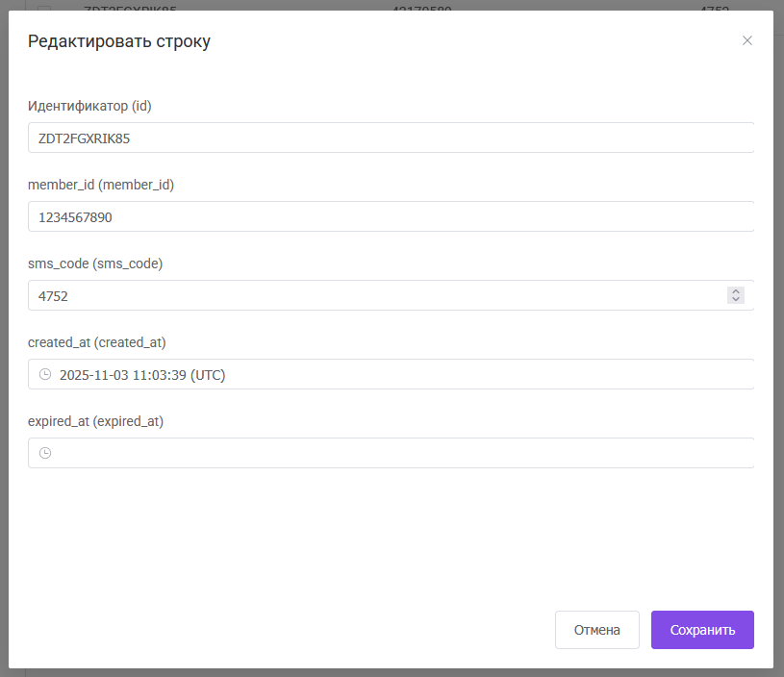Tick the row checkbox behind the dialog
Screen dimensions: 784x677
[x=44, y=8]
